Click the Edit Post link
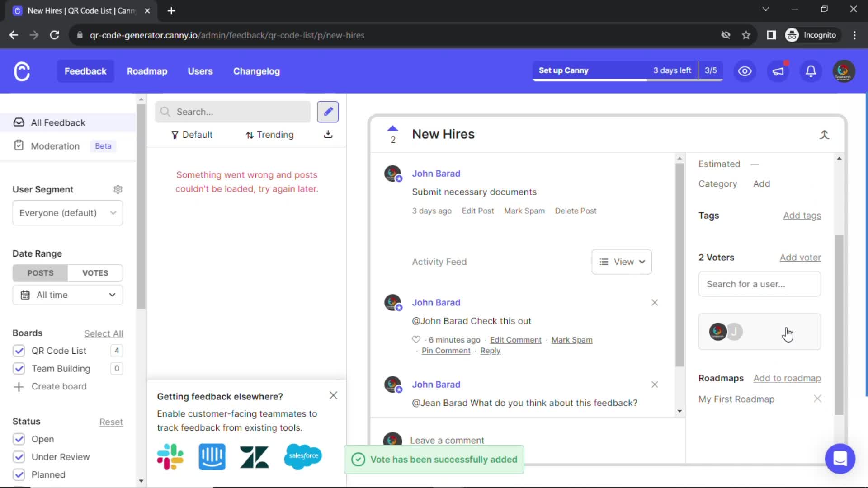The height and width of the screenshot is (488, 868). (478, 211)
